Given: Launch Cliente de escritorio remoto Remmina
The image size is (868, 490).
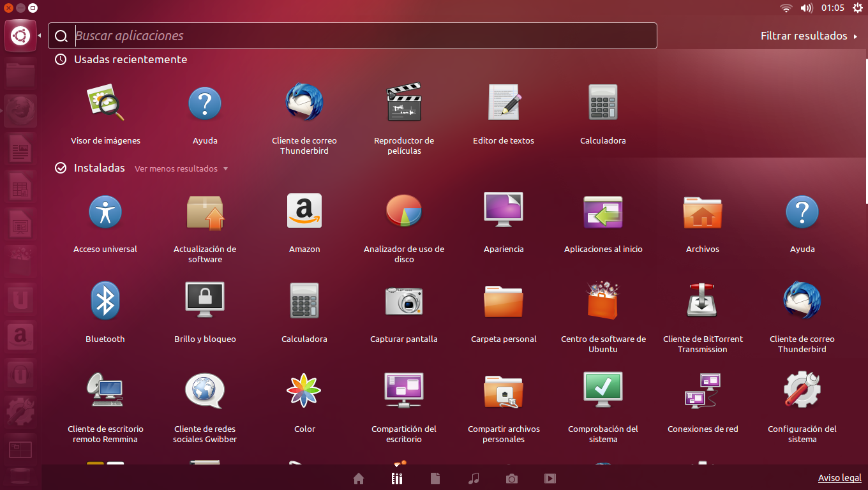Looking at the screenshot, I should tap(105, 390).
